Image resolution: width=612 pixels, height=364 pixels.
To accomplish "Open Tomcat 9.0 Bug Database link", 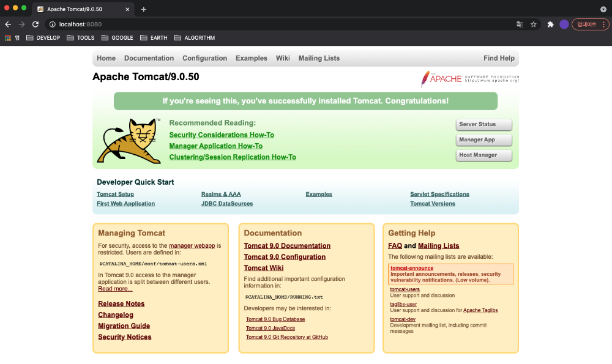I will (275, 319).
